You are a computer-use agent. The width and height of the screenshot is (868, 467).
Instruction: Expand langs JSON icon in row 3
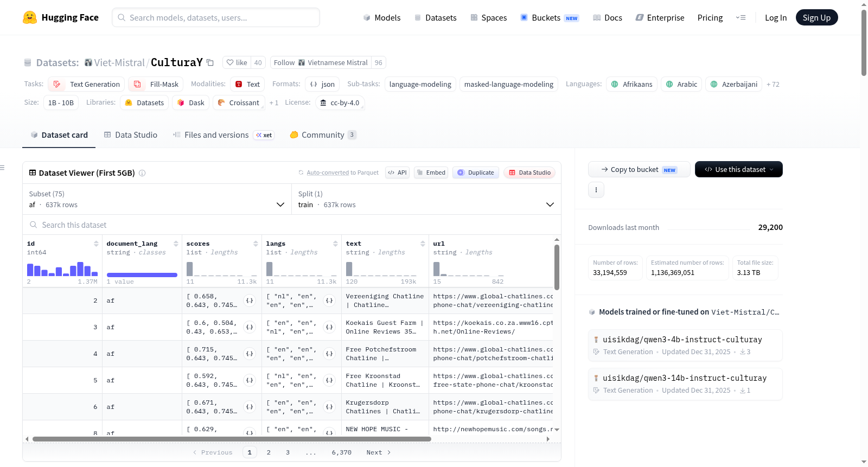[329, 327]
